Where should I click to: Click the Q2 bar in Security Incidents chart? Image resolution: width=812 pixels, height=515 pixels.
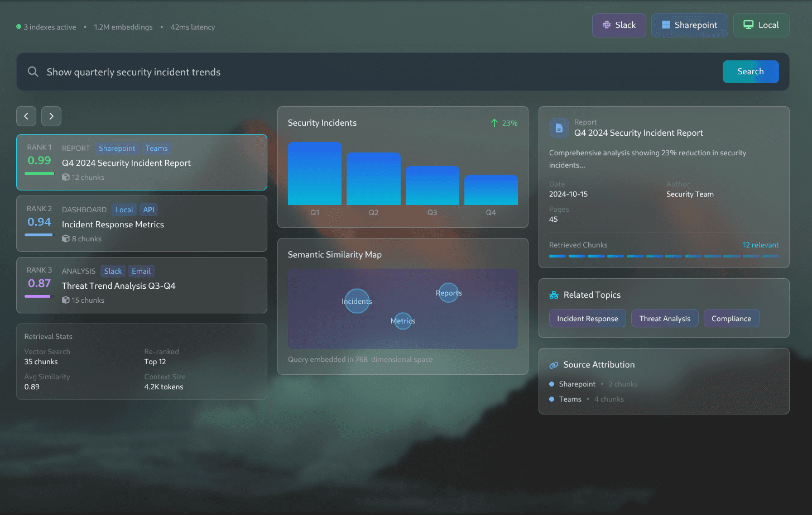[373, 179]
